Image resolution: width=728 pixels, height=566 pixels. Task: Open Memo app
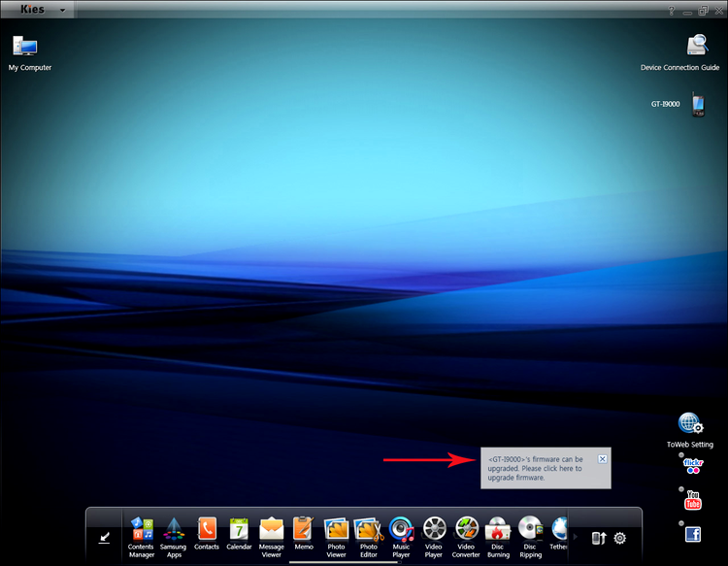click(x=304, y=528)
